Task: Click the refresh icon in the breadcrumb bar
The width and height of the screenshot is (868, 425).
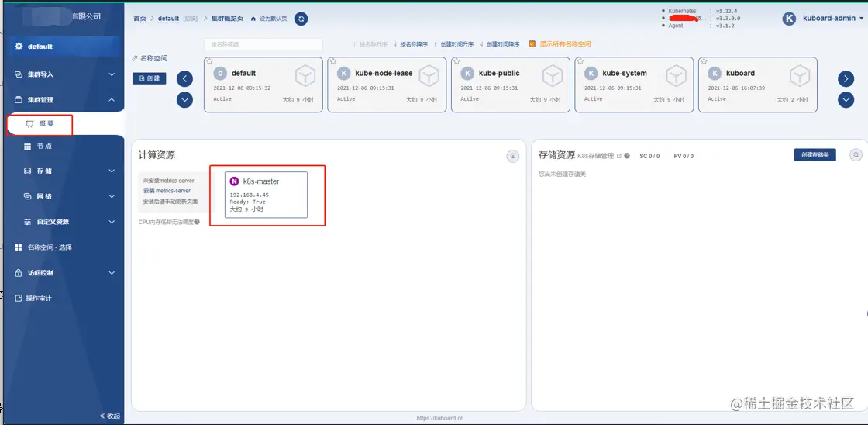Action: click(301, 19)
